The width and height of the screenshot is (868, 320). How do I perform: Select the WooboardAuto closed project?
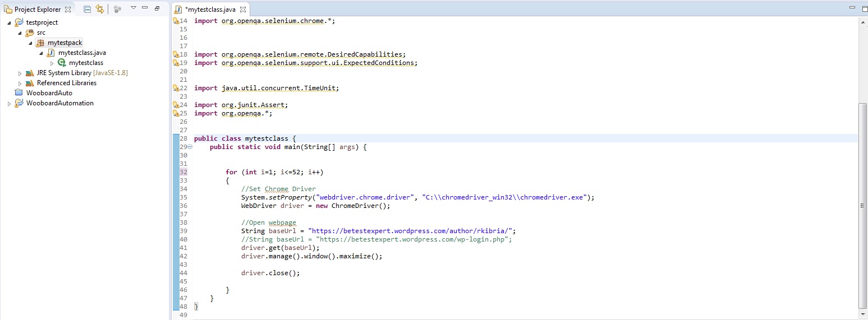[x=49, y=93]
